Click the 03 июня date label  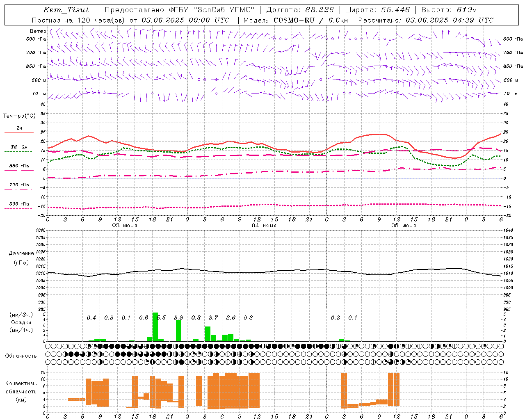pos(125,226)
